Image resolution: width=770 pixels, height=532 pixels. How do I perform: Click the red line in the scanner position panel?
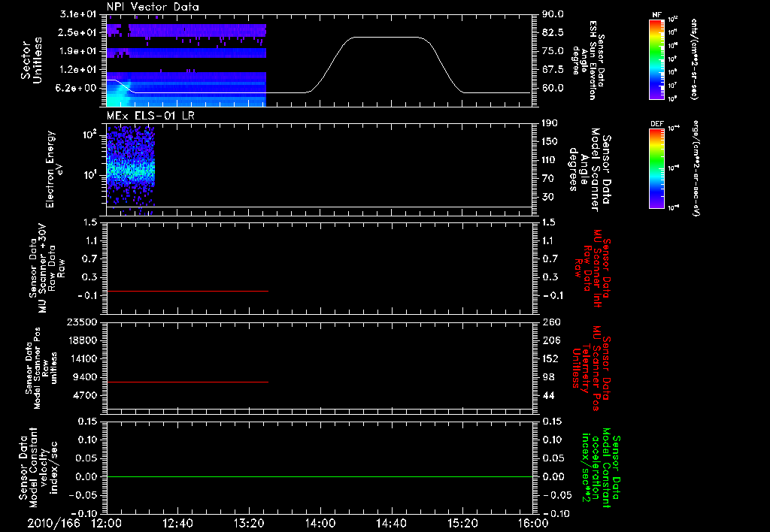187,382
